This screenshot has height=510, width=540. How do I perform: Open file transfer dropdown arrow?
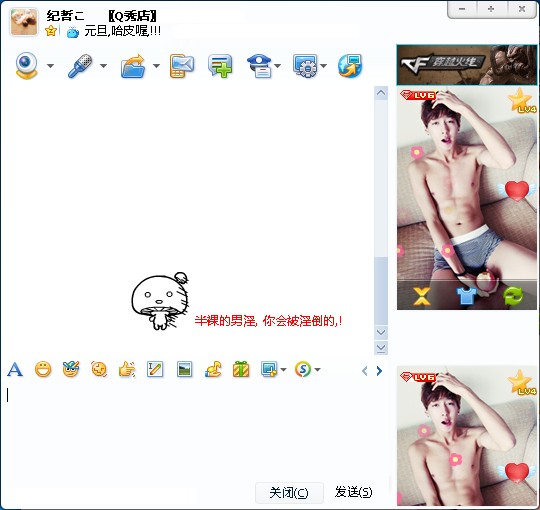pos(156,65)
